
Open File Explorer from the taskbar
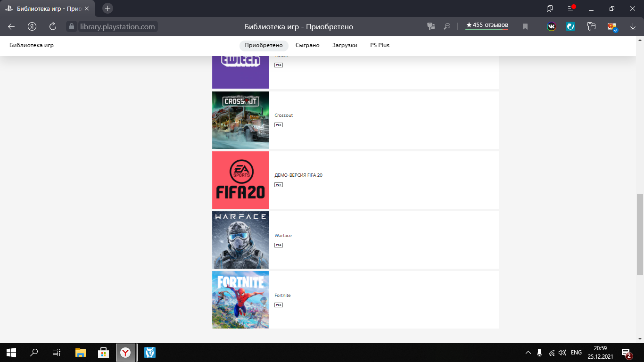click(81, 352)
